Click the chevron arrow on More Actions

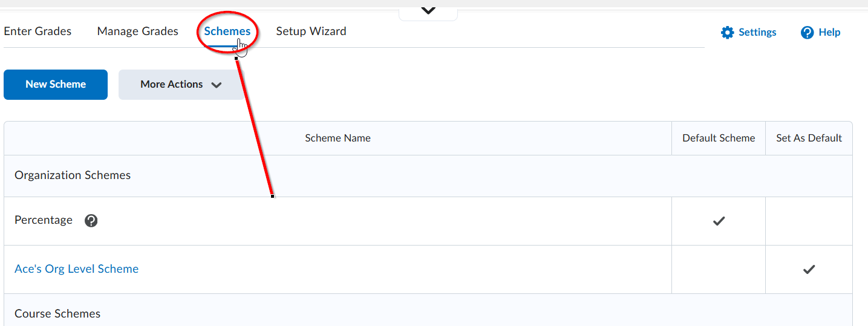pos(217,85)
